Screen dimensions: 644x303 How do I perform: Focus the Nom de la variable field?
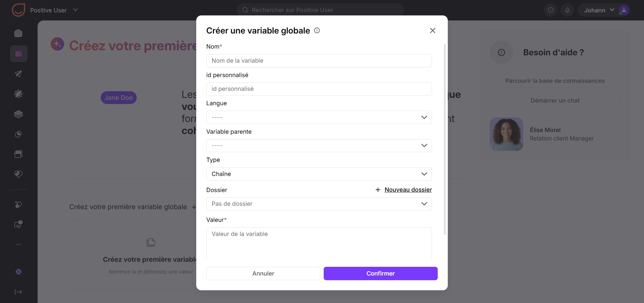click(319, 61)
